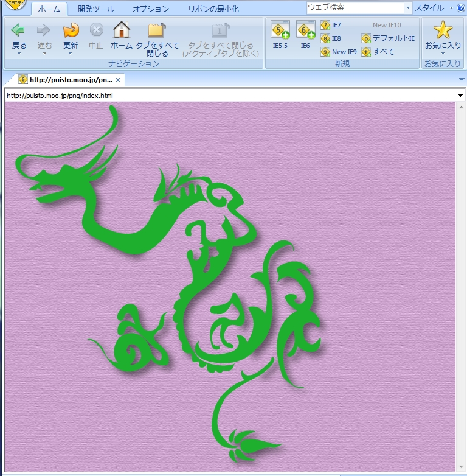
Task: Click the page scrollbar up arrow
Action: point(461,107)
